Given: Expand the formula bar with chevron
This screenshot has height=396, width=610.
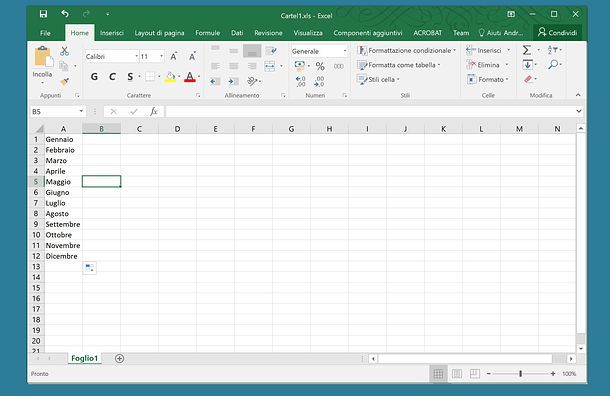Looking at the screenshot, I should 579,111.
